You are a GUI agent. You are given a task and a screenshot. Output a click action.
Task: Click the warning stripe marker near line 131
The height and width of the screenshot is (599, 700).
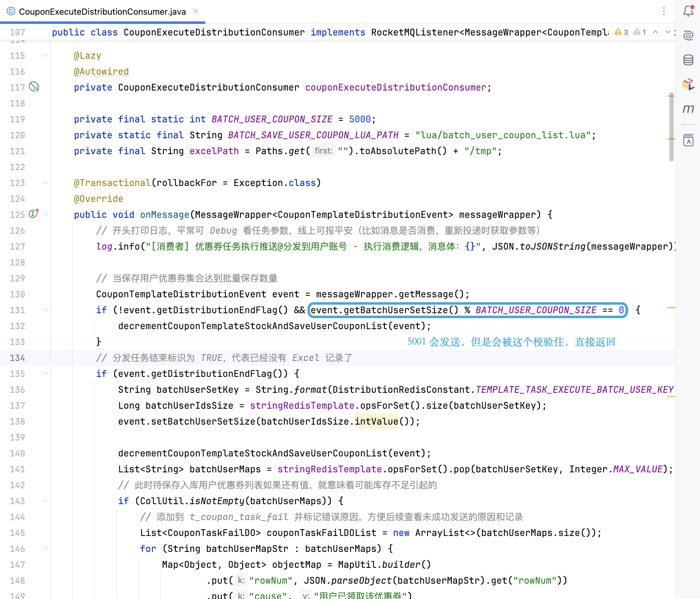tap(671, 308)
